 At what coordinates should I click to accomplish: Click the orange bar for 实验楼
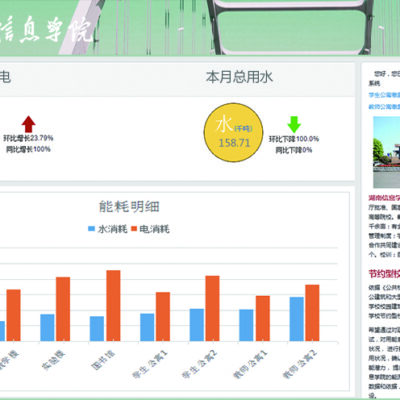[63, 309]
